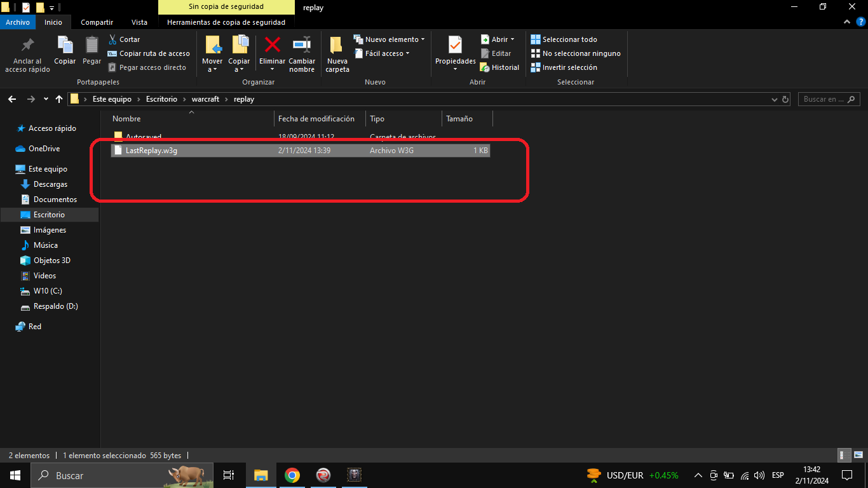
Task: Pin to Quick Access (Anclar al acceso rápido)
Action: coord(27,53)
